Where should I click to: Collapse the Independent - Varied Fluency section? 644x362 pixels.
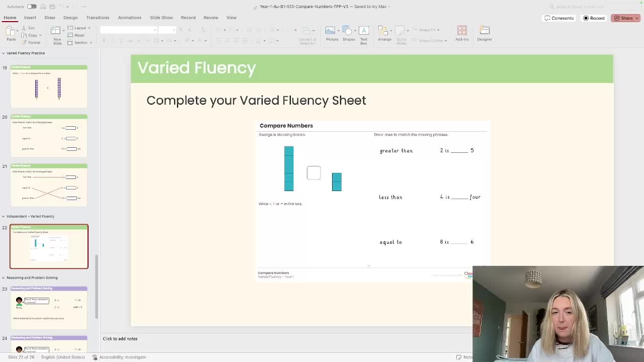[x=3, y=216]
